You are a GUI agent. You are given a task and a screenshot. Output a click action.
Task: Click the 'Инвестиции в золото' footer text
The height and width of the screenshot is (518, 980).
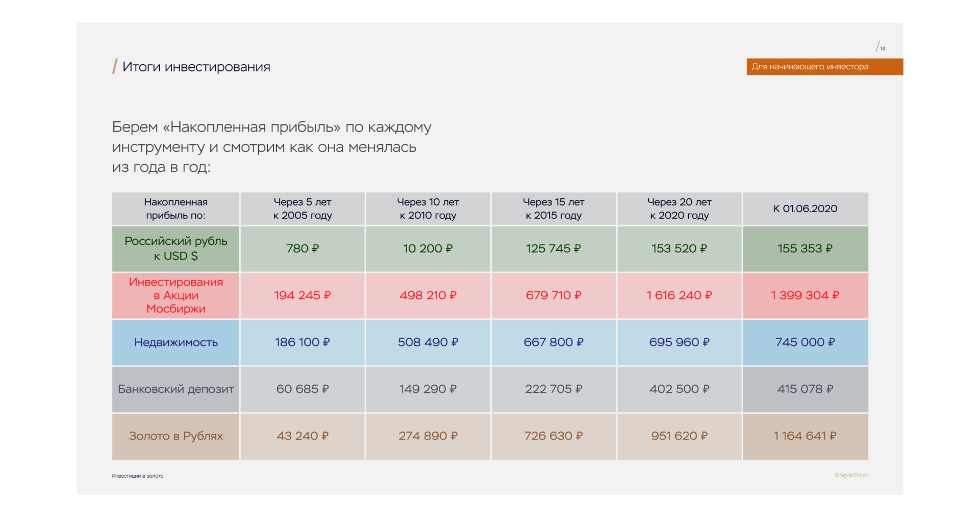pos(138,476)
